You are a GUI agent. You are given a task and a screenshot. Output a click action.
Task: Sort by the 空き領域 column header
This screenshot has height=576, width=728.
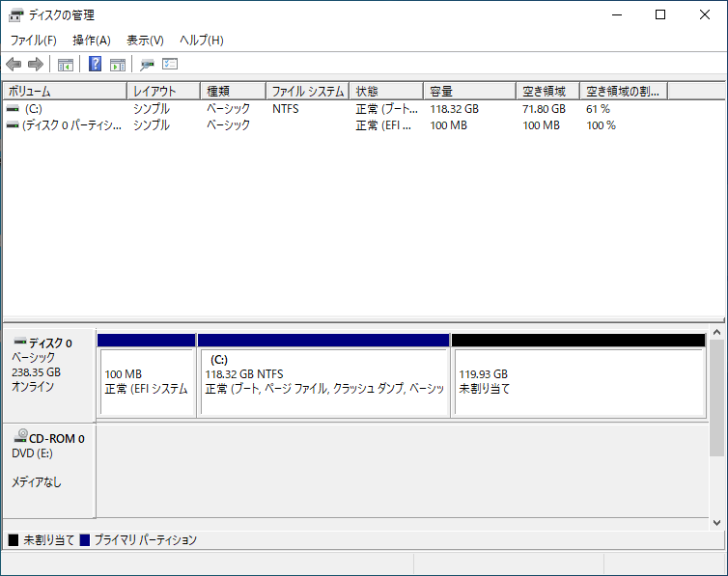546,91
